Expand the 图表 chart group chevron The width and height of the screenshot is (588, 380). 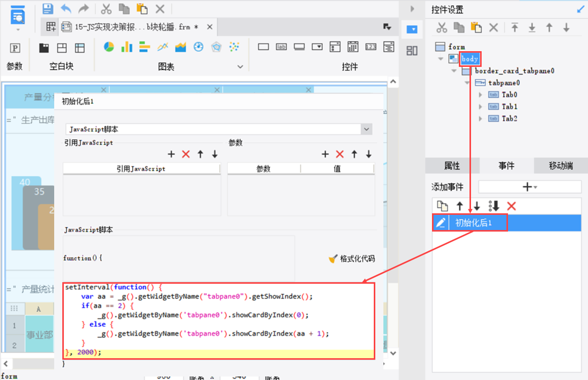[x=240, y=67]
